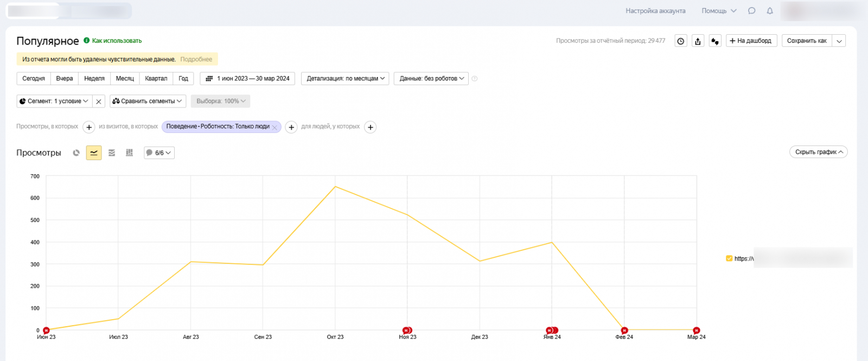Toggle the active line chart view

coord(94,153)
